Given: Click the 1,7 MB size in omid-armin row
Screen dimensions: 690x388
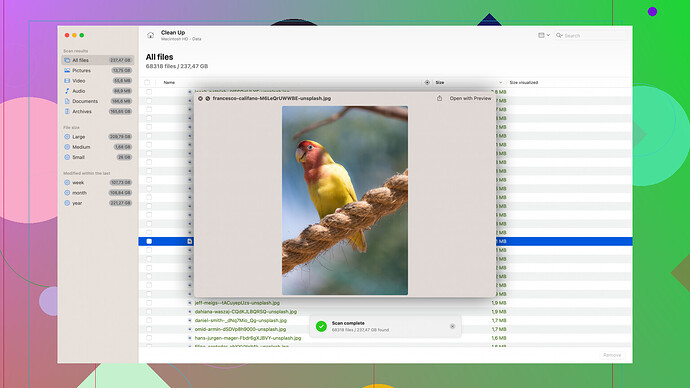Looking at the screenshot, I should point(499,329).
